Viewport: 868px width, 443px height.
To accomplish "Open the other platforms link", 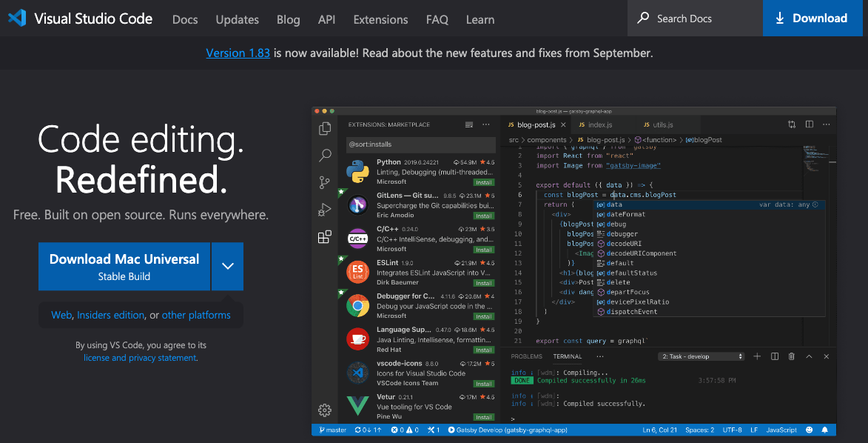I will click(196, 315).
